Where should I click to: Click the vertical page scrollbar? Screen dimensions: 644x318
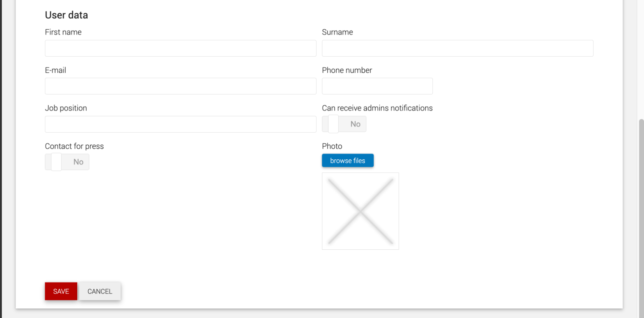(641, 219)
